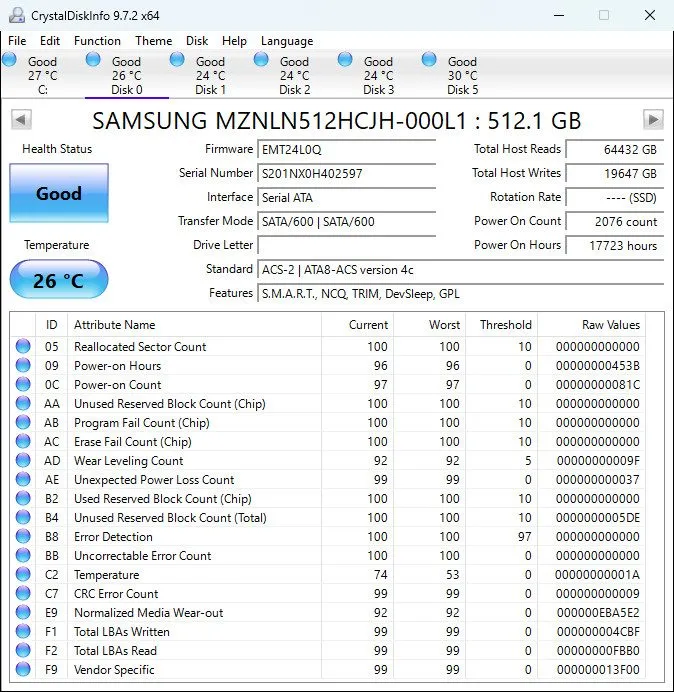The height and width of the screenshot is (692, 674).
Task: Click the Firmware field EMT24L0Q
Action: (346, 150)
